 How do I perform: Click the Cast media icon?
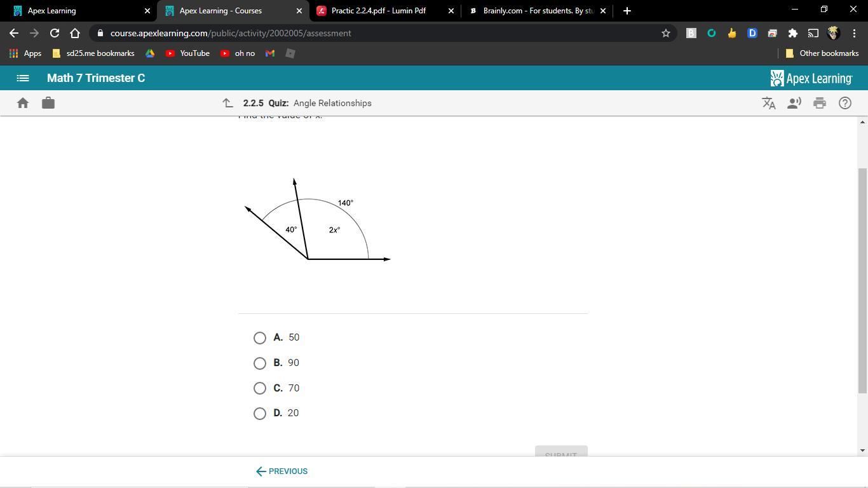[813, 33]
